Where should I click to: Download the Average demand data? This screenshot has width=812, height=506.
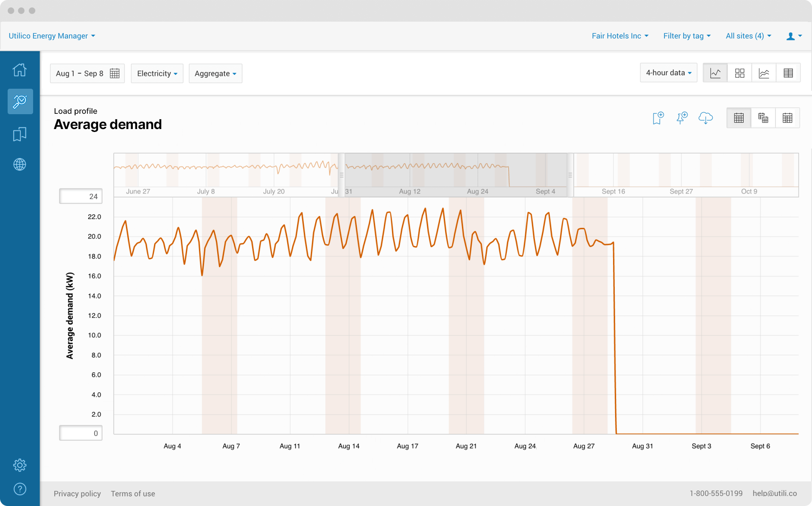(706, 118)
